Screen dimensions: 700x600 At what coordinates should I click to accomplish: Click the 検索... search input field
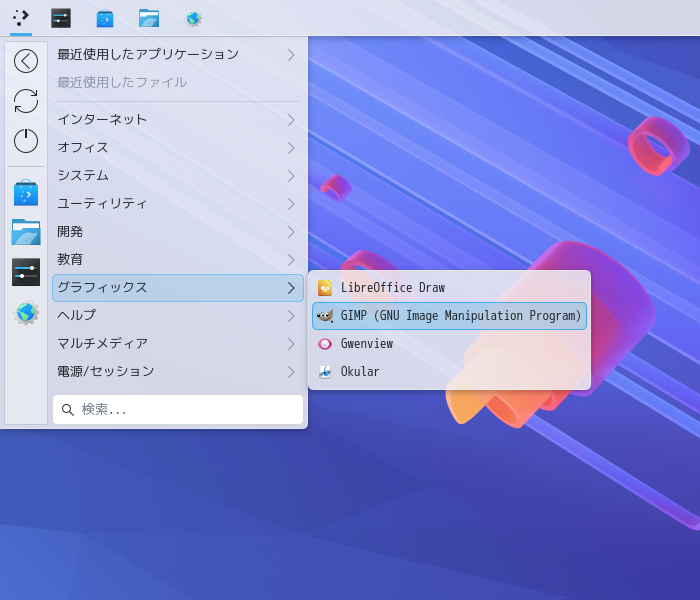click(178, 409)
